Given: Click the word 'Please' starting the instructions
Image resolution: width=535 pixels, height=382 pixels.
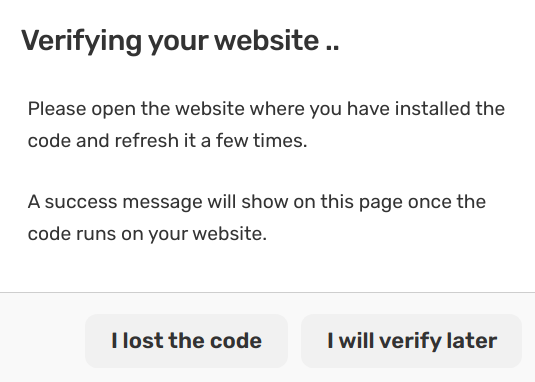Looking at the screenshot, I should [x=57, y=109].
